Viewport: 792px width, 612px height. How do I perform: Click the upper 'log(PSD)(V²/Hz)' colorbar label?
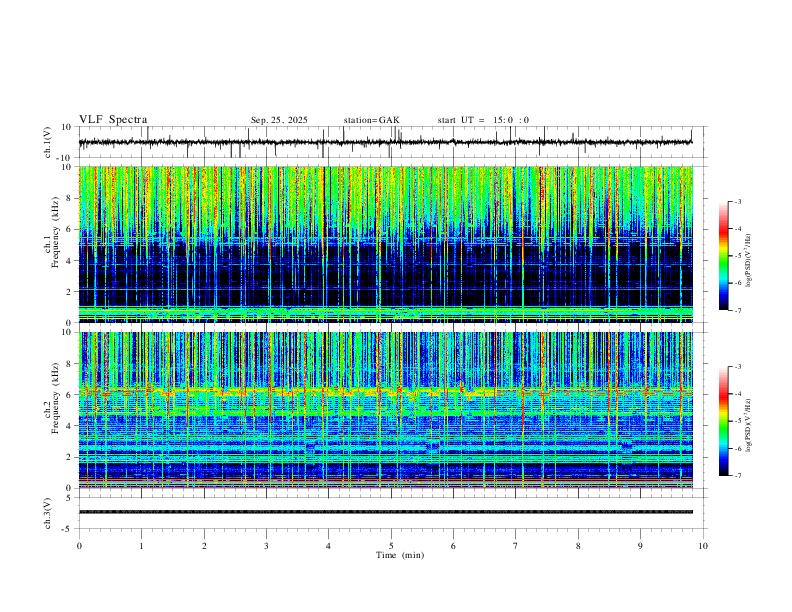[x=749, y=260]
